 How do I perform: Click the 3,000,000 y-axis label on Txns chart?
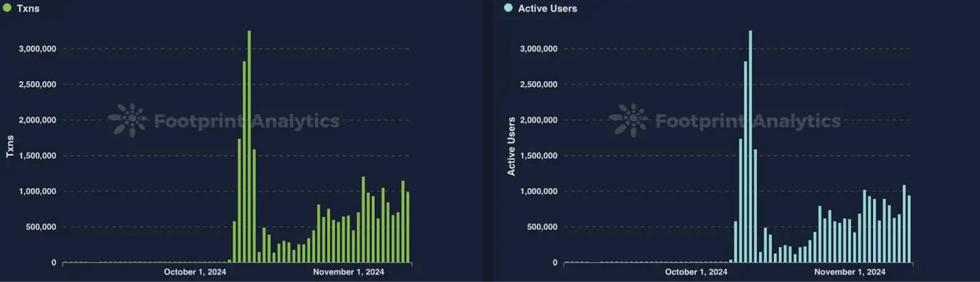(37, 49)
